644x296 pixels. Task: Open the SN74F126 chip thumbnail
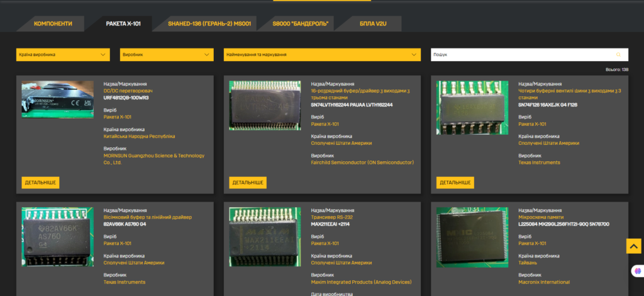(x=472, y=108)
